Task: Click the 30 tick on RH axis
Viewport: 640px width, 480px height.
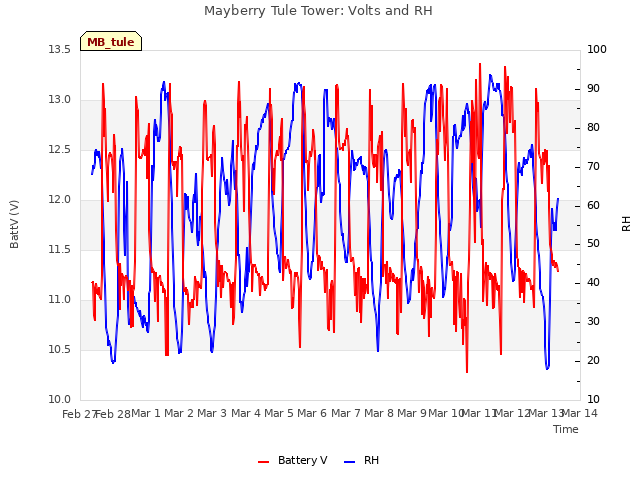Action: [x=593, y=322]
